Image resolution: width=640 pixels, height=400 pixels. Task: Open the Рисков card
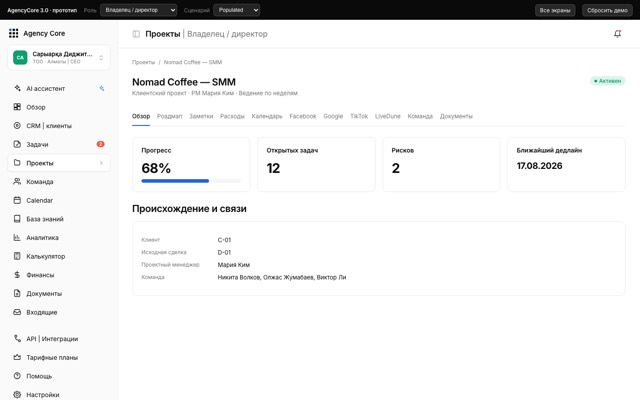[441, 164]
